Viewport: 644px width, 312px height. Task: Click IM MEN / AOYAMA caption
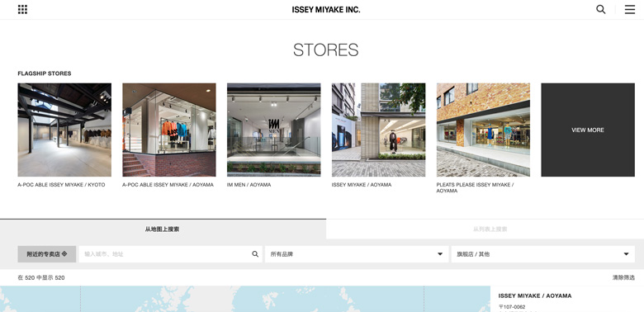tap(249, 185)
